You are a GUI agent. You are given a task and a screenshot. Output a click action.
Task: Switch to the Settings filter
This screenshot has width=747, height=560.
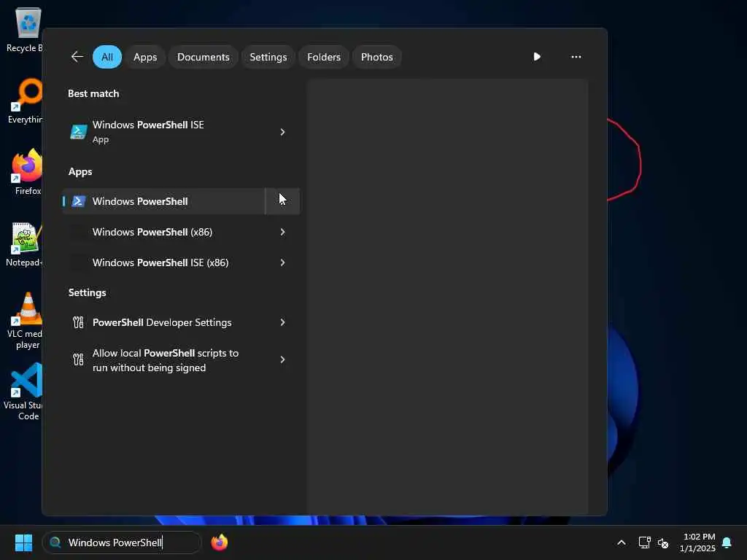click(268, 57)
